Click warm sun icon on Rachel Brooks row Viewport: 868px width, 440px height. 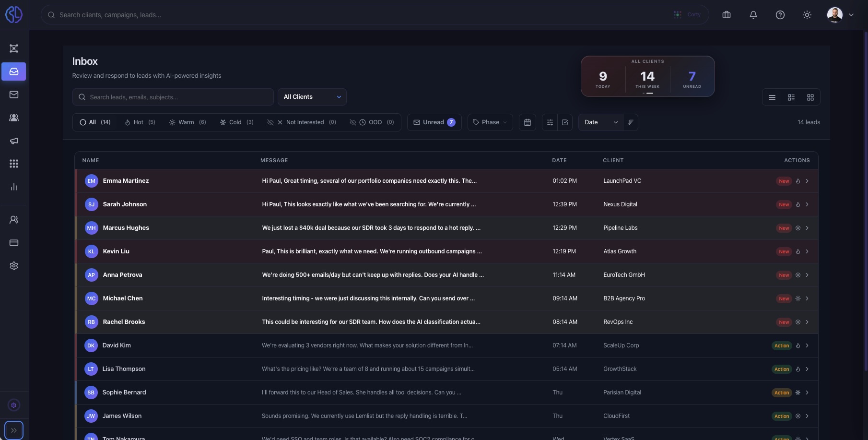coord(798,322)
